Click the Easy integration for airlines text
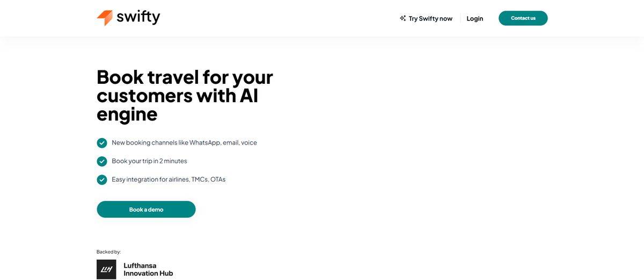644x280 pixels. (169, 180)
